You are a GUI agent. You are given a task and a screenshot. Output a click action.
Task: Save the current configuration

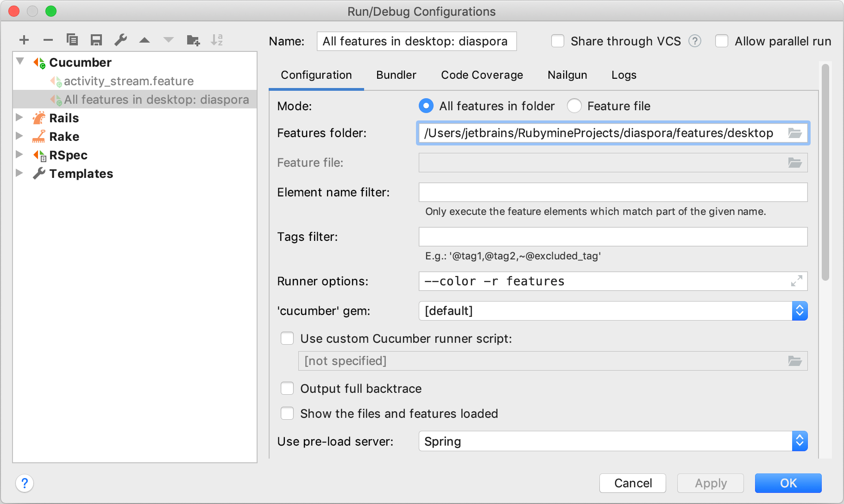(x=96, y=40)
